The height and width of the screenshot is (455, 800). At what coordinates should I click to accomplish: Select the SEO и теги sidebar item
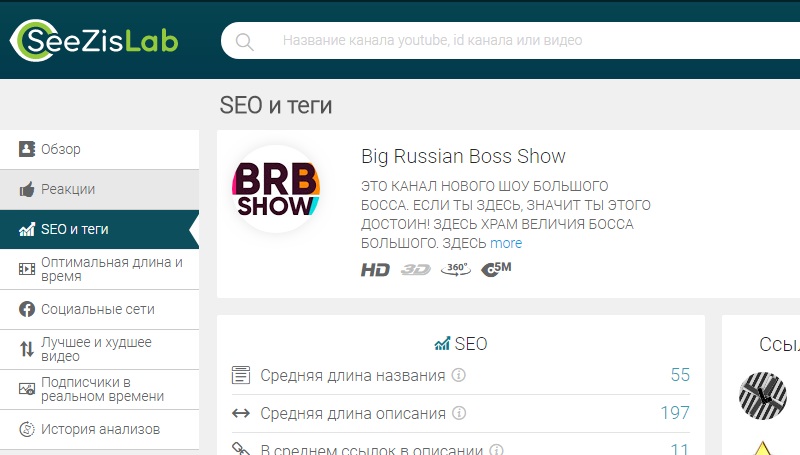pyautogui.click(x=99, y=229)
